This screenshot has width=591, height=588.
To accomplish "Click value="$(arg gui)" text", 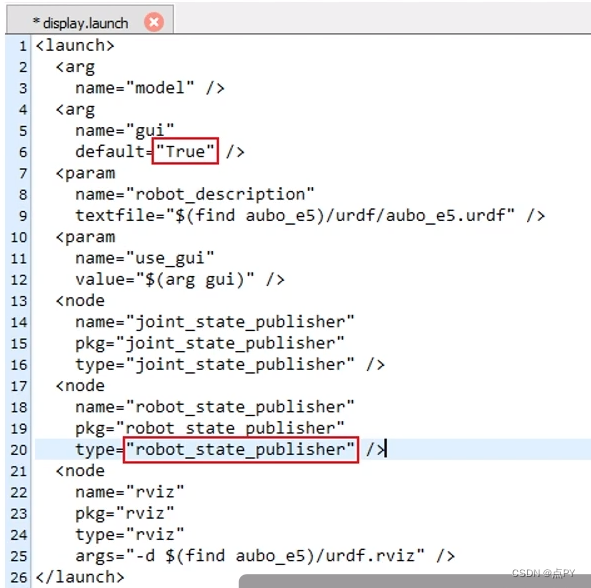I will (x=165, y=280).
